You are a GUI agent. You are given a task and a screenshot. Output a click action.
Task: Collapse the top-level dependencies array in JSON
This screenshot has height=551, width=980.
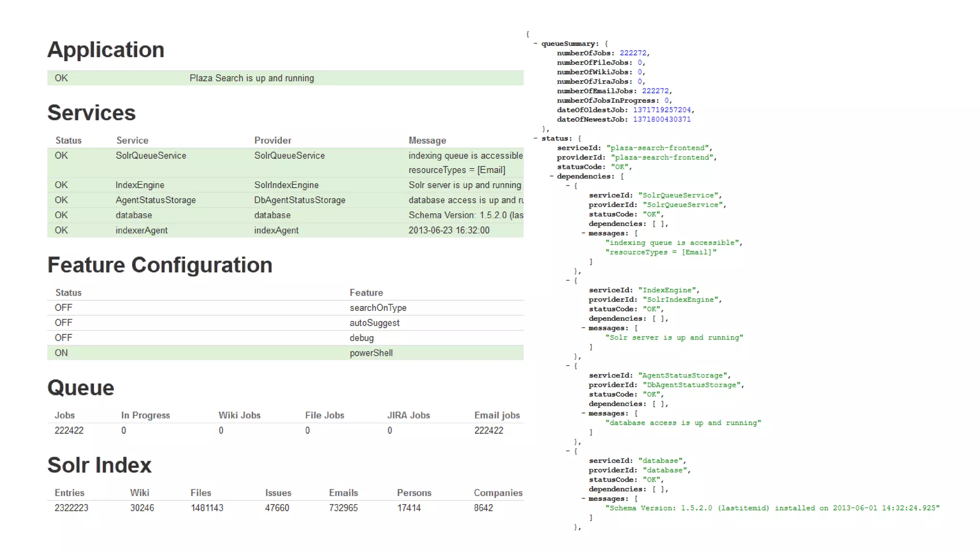pyautogui.click(x=551, y=176)
